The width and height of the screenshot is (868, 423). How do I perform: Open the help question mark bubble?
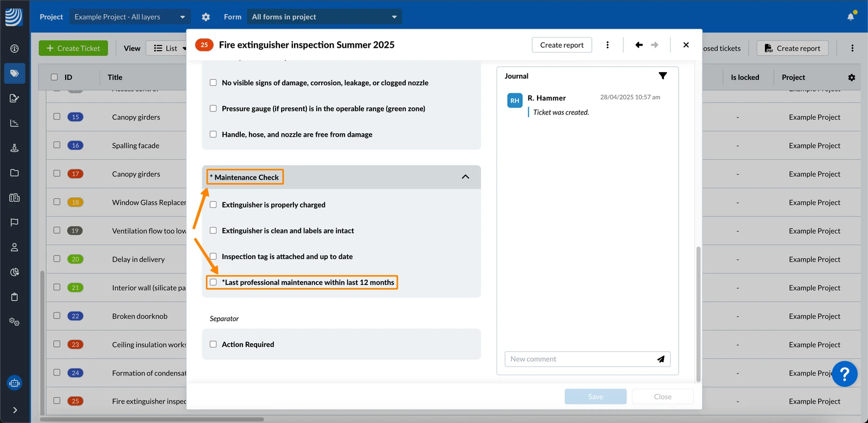click(845, 374)
